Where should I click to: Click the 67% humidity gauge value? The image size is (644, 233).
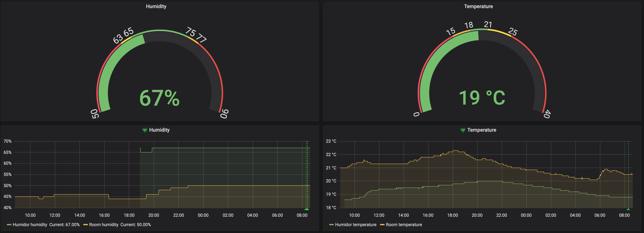pos(160,98)
